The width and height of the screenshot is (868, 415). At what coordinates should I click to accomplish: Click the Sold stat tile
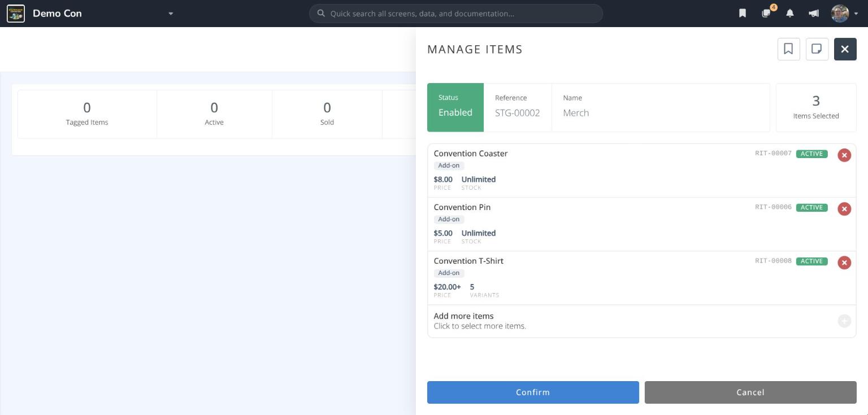click(327, 114)
